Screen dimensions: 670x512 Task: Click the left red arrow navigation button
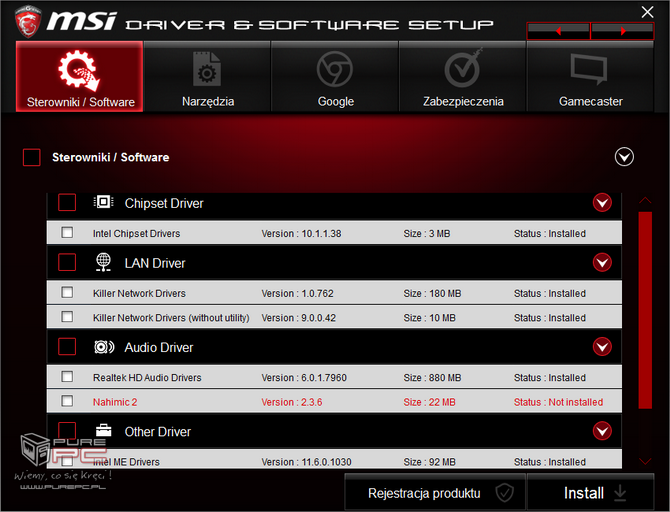pos(558,31)
